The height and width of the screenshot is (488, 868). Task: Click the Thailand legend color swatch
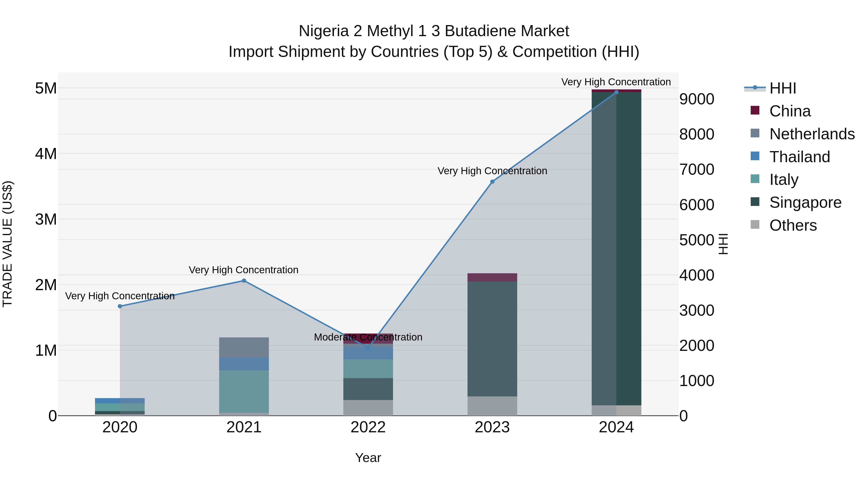pos(755,156)
